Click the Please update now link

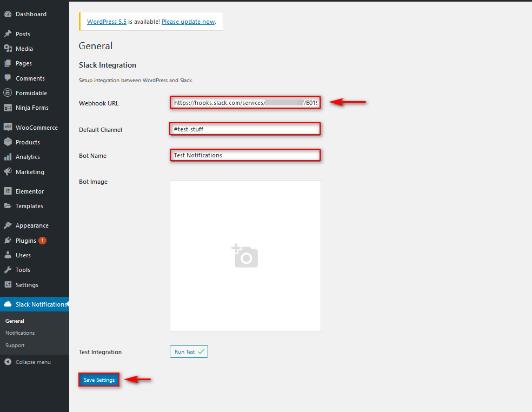tap(188, 22)
